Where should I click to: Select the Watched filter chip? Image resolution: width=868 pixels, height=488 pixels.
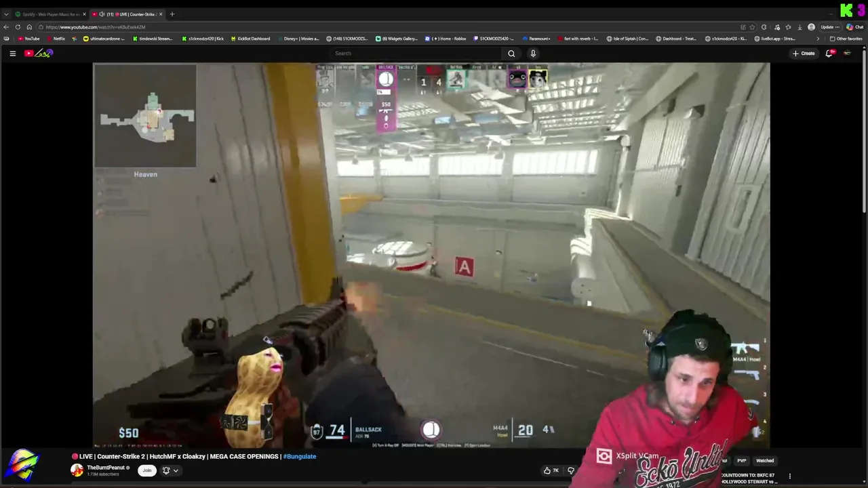pyautogui.click(x=765, y=461)
